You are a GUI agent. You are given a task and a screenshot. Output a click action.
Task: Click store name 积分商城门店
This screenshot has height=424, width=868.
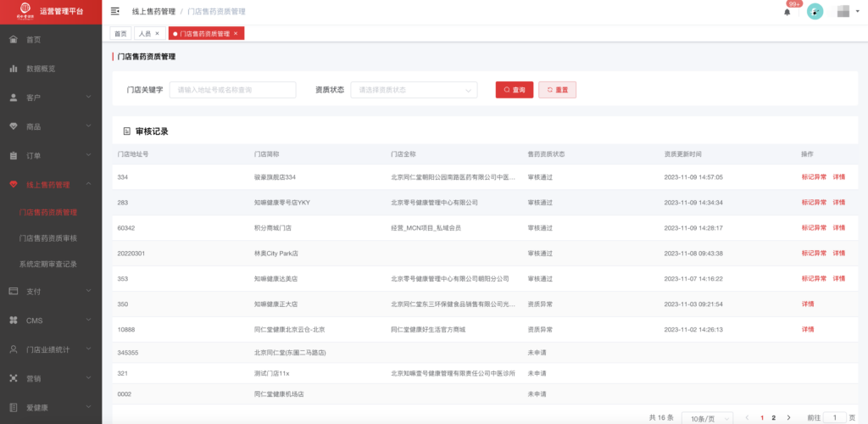coord(273,228)
